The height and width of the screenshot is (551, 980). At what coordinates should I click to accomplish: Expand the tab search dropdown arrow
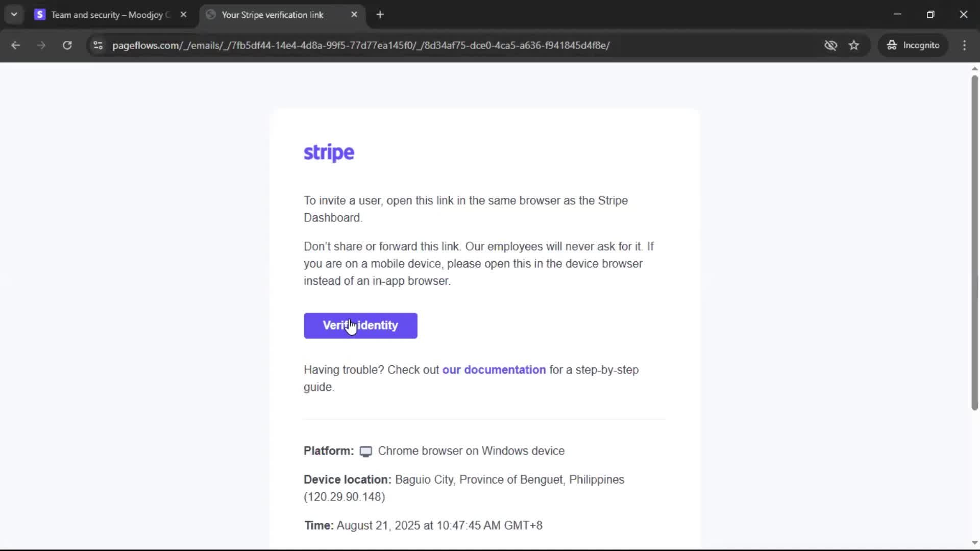14,15
